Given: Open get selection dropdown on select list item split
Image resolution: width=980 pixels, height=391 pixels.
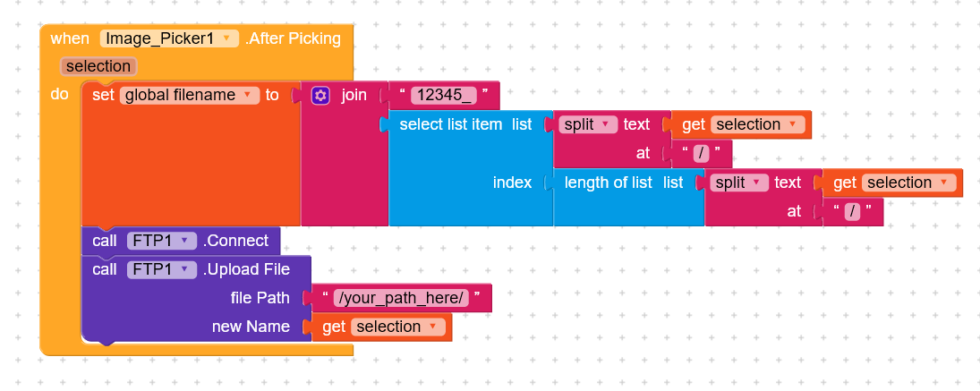Looking at the screenshot, I should 792,125.
